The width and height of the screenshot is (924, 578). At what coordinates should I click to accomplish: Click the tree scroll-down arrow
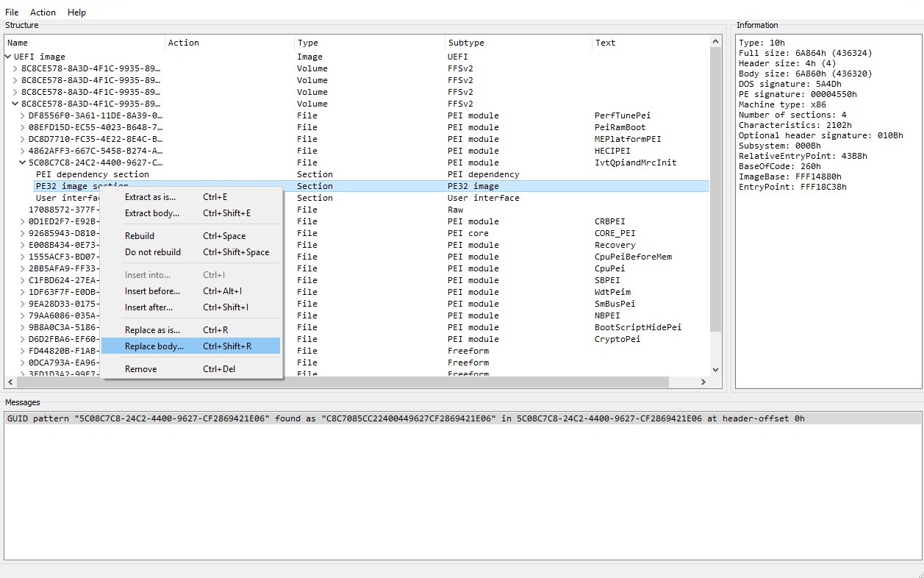point(716,370)
